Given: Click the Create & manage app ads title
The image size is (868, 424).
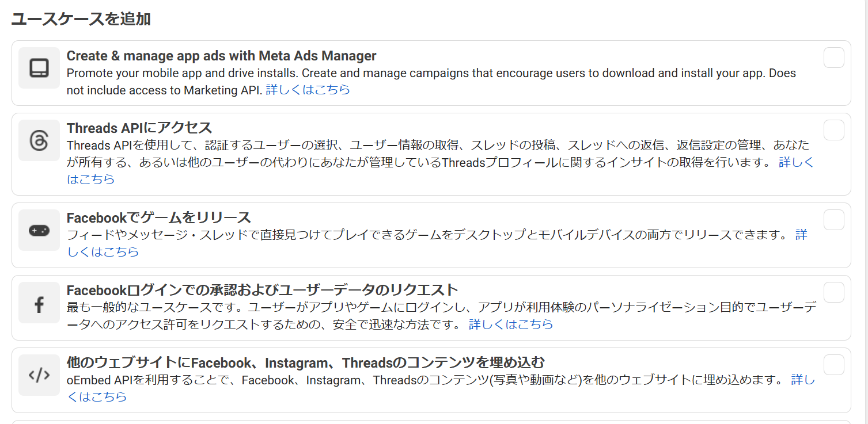Looking at the screenshot, I should click(x=222, y=55).
